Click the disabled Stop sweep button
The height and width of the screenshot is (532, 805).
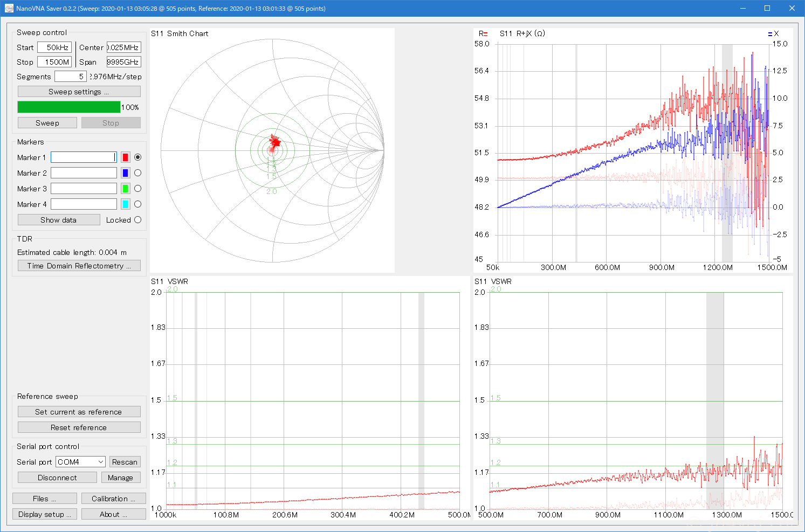pyautogui.click(x=111, y=123)
